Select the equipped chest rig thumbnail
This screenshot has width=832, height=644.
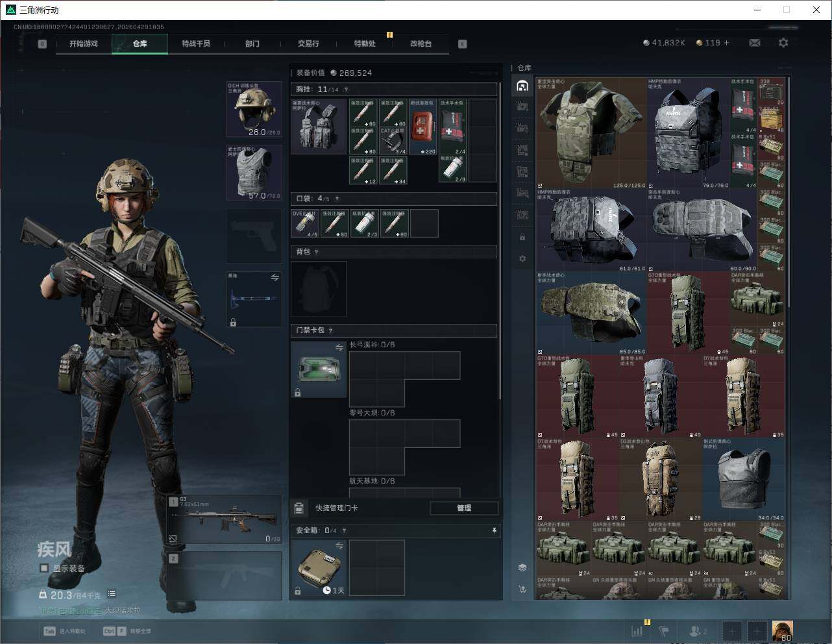(319, 126)
